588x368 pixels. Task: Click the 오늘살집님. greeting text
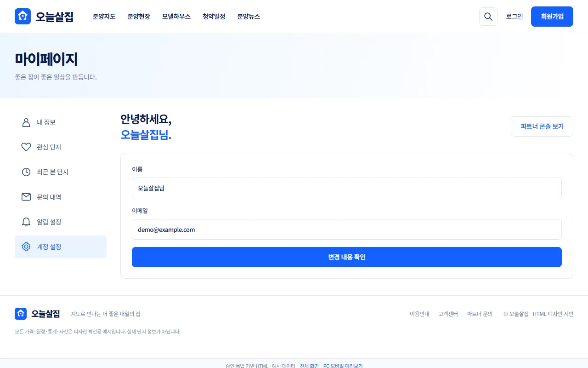[146, 134]
